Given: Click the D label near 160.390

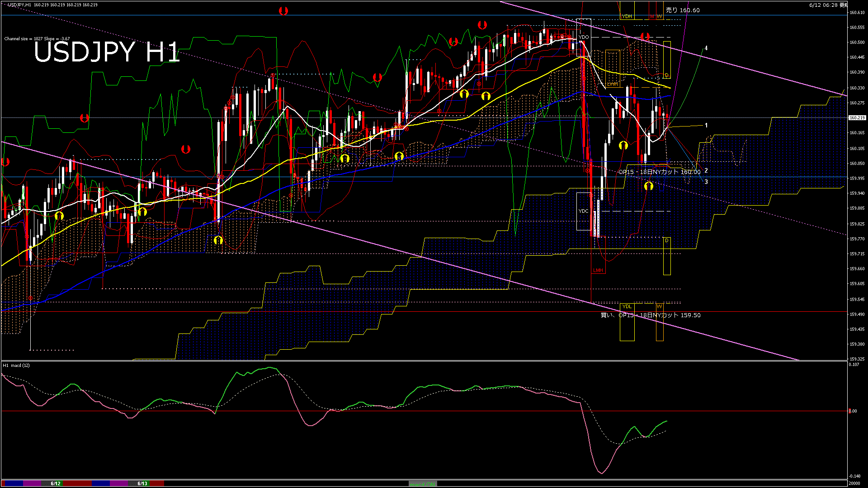Looking at the screenshot, I should (667, 75).
